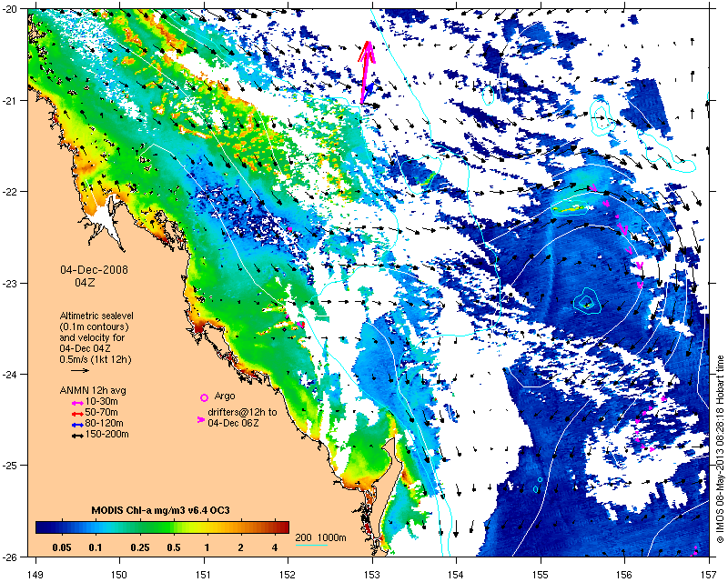Click the 'Altimetric sealevel' text
Image resolution: width=728 pixels, height=582 pixels.
(96, 316)
